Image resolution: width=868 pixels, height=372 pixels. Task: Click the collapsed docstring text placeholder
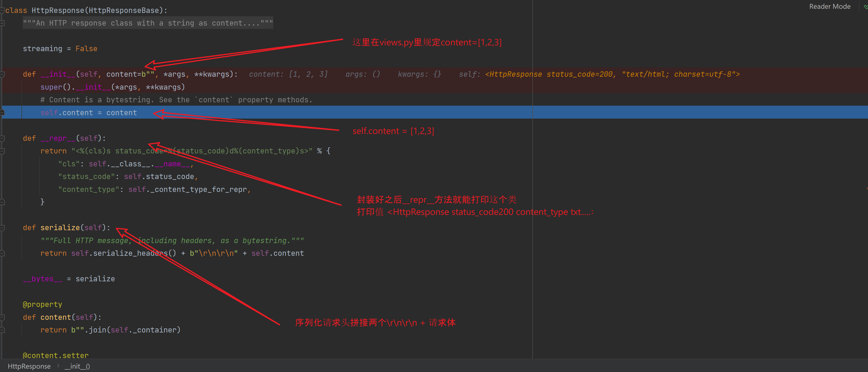click(148, 23)
